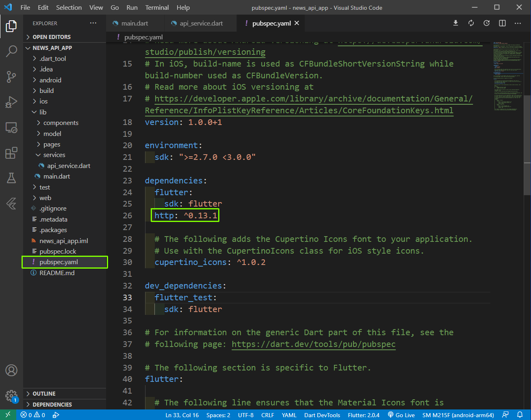Click the feedback icon in status bar

tap(505, 415)
